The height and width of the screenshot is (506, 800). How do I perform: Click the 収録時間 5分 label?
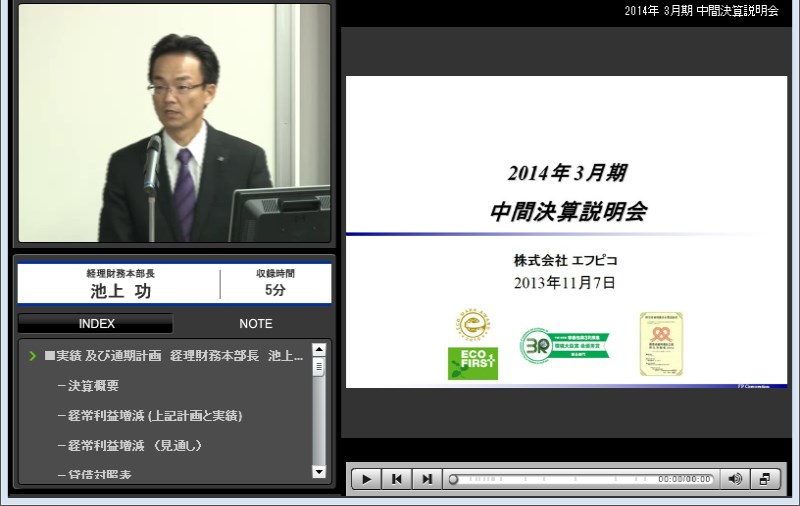(275, 283)
